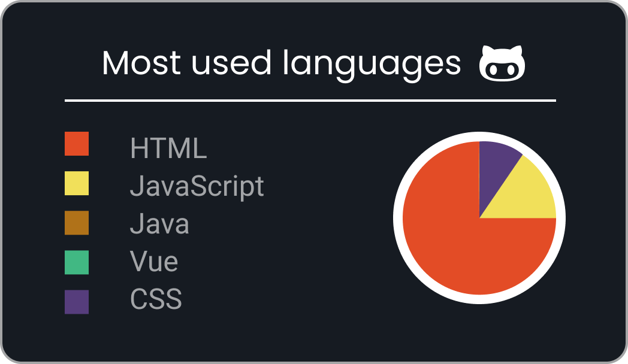
Task: Select the HTML legend label
Action: (168, 148)
